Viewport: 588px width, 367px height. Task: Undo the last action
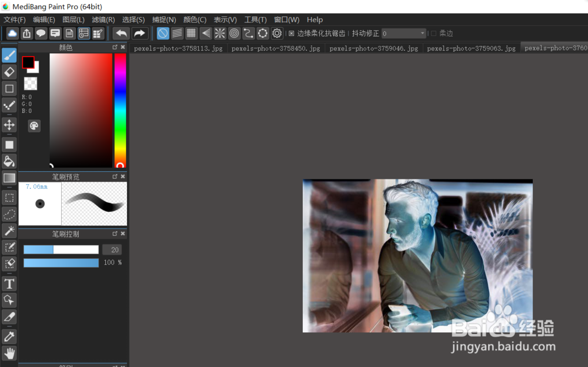click(121, 34)
